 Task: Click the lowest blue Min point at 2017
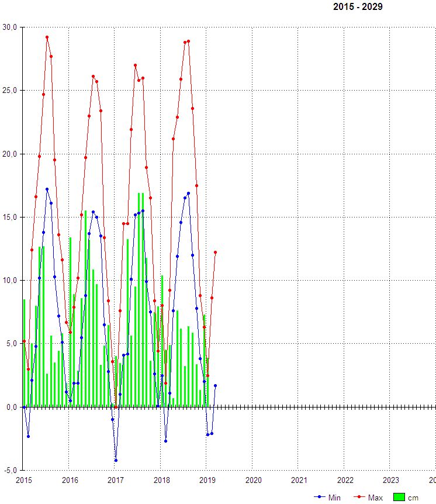point(116,460)
